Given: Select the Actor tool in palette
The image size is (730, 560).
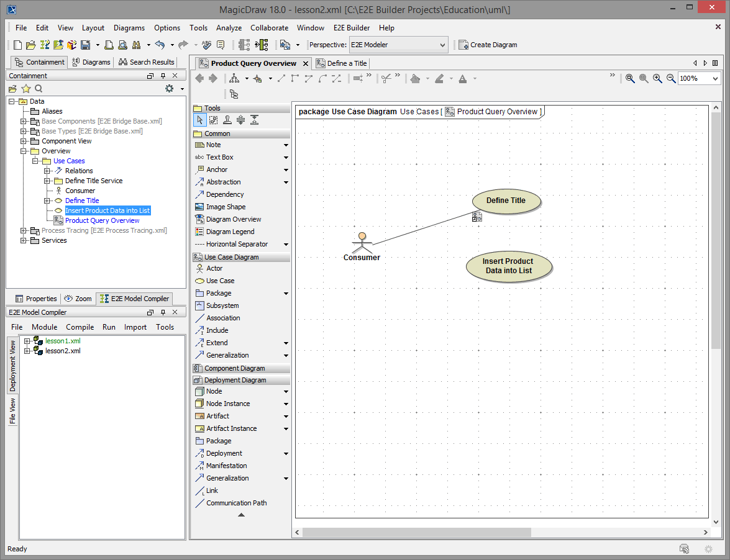Looking at the screenshot, I should coord(214,268).
